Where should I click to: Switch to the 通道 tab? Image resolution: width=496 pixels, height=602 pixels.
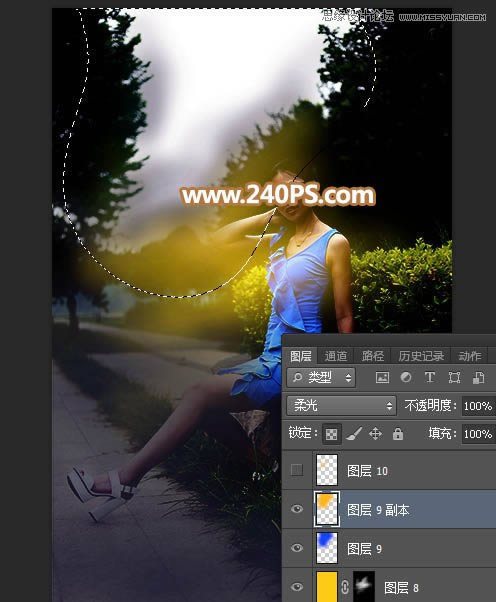[x=336, y=356]
